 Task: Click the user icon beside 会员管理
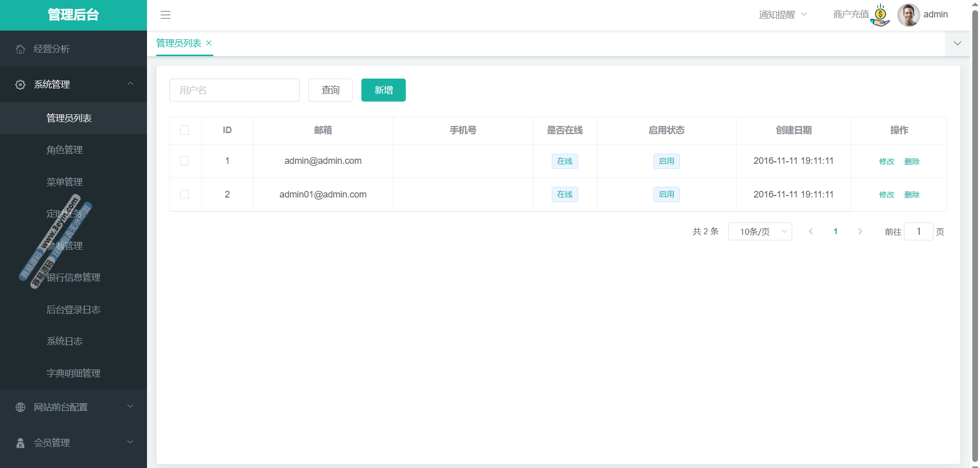click(20, 443)
